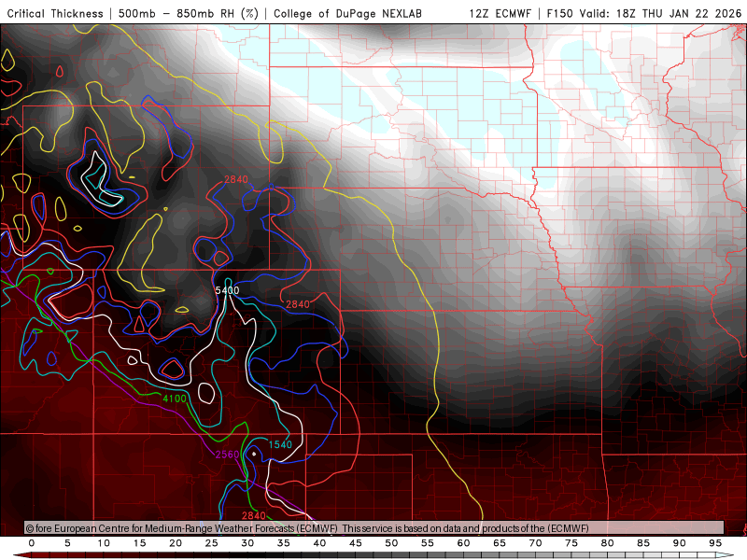Click "College of DuPage NEXLAB" in header
Image resolution: width=747 pixels, height=560 pixels.
347,13
